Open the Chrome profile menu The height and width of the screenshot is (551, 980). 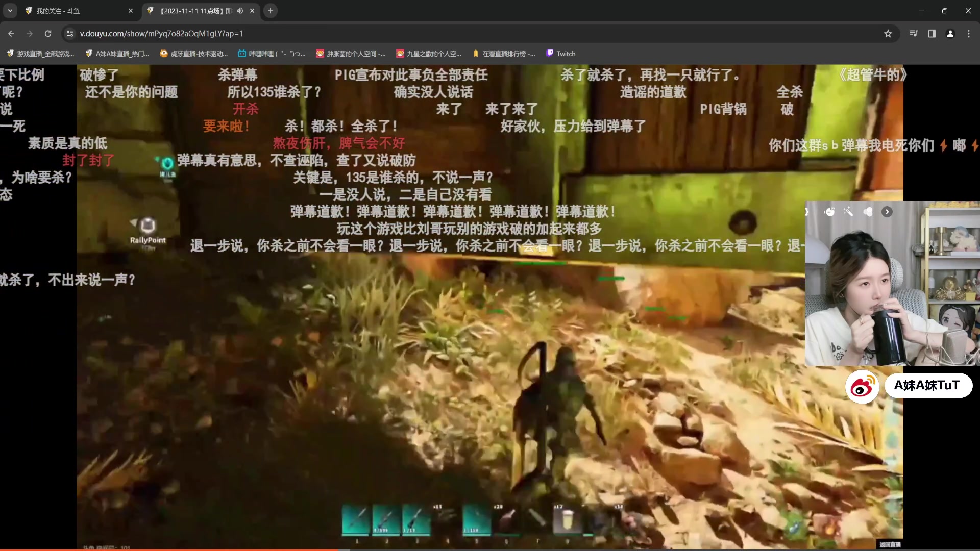950,34
